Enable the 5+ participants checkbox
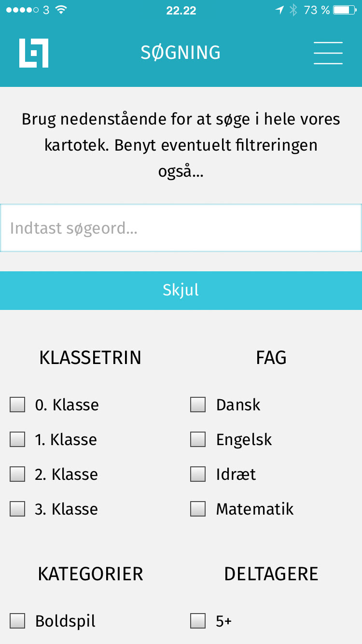The height and width of the screenshot is (644, 362). tap(198, 621)
